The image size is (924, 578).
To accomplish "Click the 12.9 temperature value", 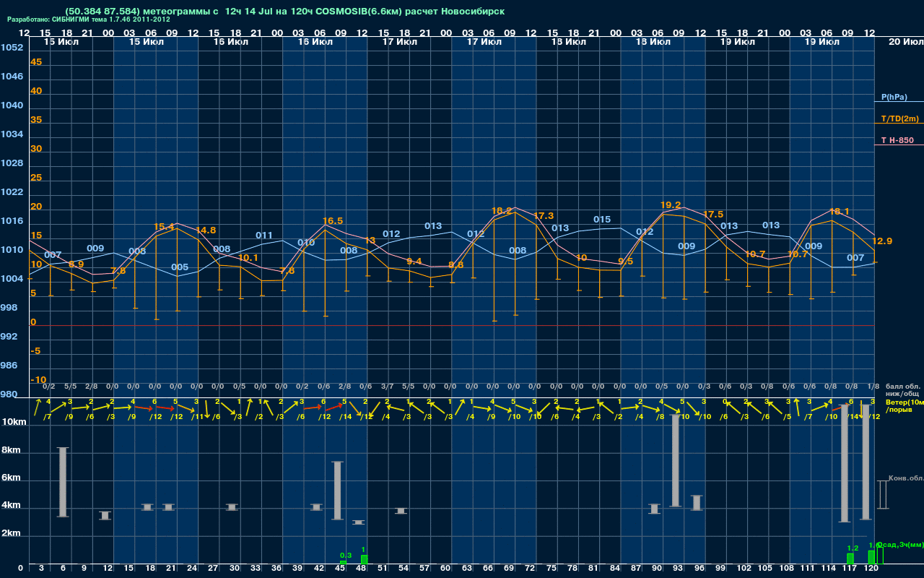I will click(882, 241).
